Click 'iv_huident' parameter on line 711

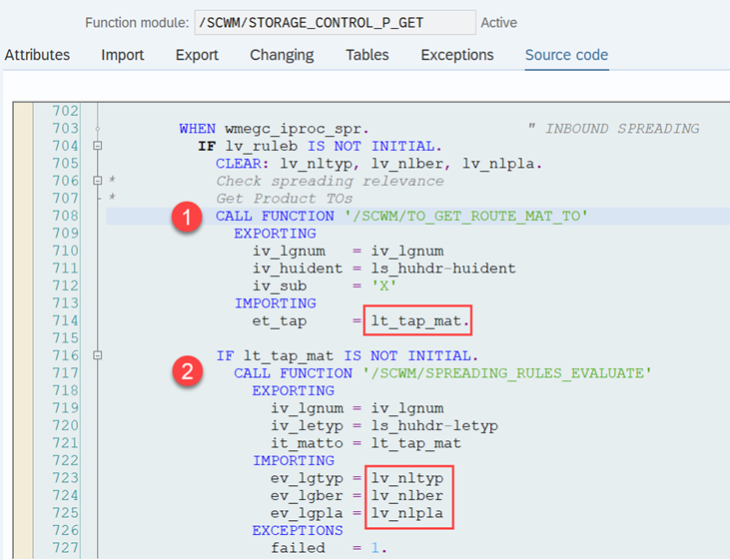[x=298, y=269]
